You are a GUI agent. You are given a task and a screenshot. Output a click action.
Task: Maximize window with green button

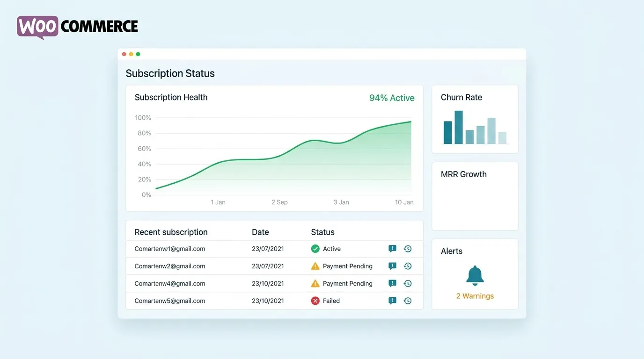pos(138,54)
